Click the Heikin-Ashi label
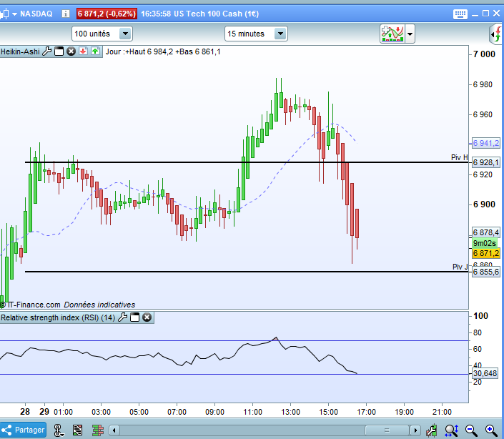 [x=20, y=51]
